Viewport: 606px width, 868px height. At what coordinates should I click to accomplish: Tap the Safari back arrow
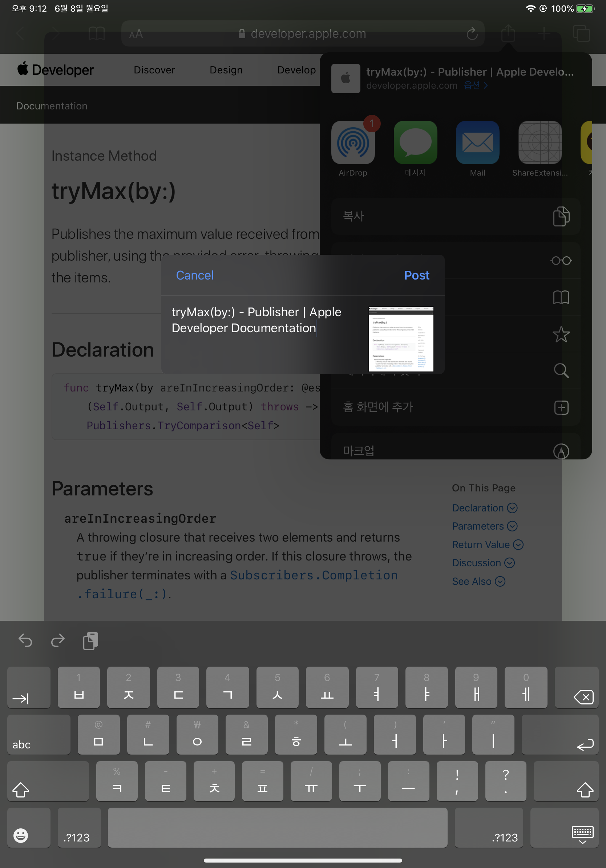click(21, 33)
